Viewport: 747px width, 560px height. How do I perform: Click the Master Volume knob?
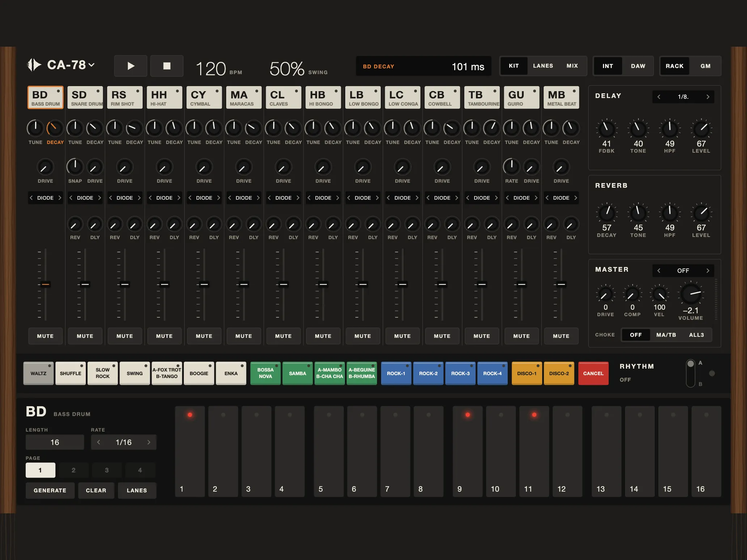691,294
